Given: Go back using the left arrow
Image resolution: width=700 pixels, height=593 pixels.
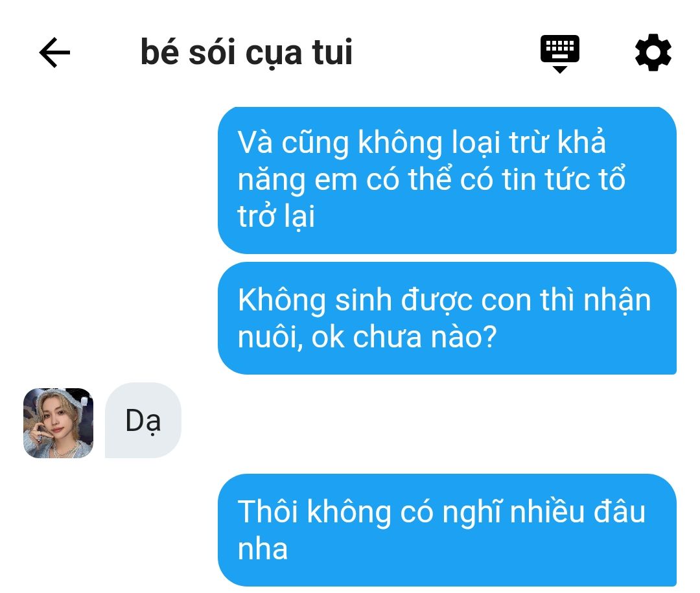Looking at the screenshot, I should pyautogui.click(x=54, y=52).
